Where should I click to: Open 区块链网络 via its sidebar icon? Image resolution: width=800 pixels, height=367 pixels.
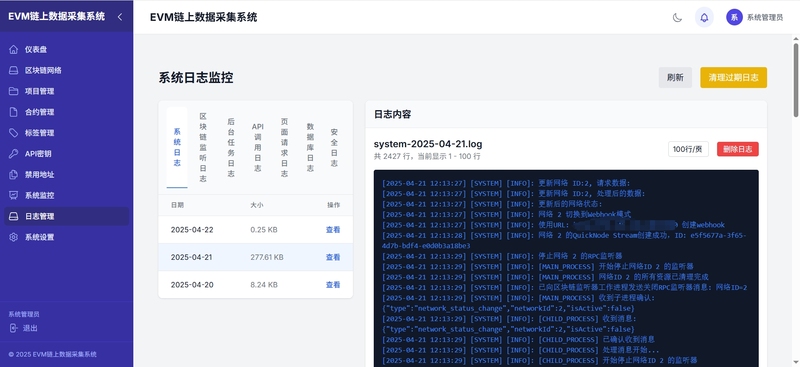coord(14,70)
